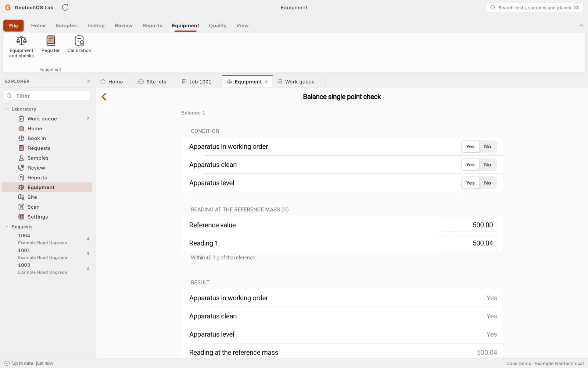588x368 pixels.
Task: Open Reports in Explorer sidebar
Action: [x=47, y=178]
